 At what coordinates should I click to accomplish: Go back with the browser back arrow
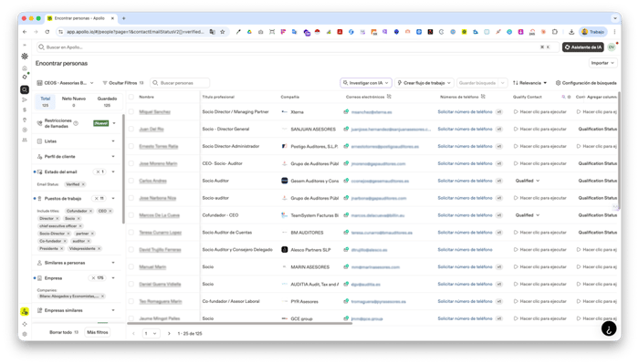click(x=25, y=32)
